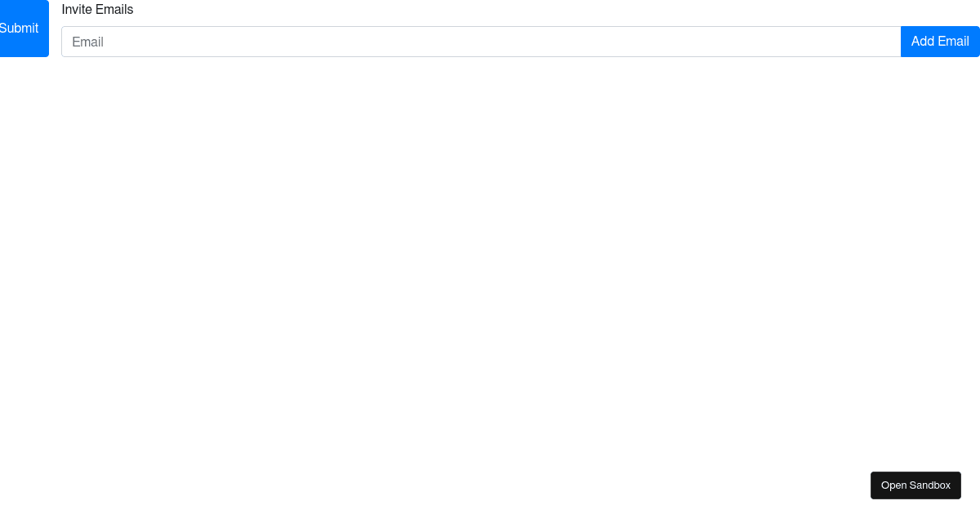The height and width of the screenshot is (514, 980).
Task: Choose the blue Add Email button
Action: click(x=940, y=42)
